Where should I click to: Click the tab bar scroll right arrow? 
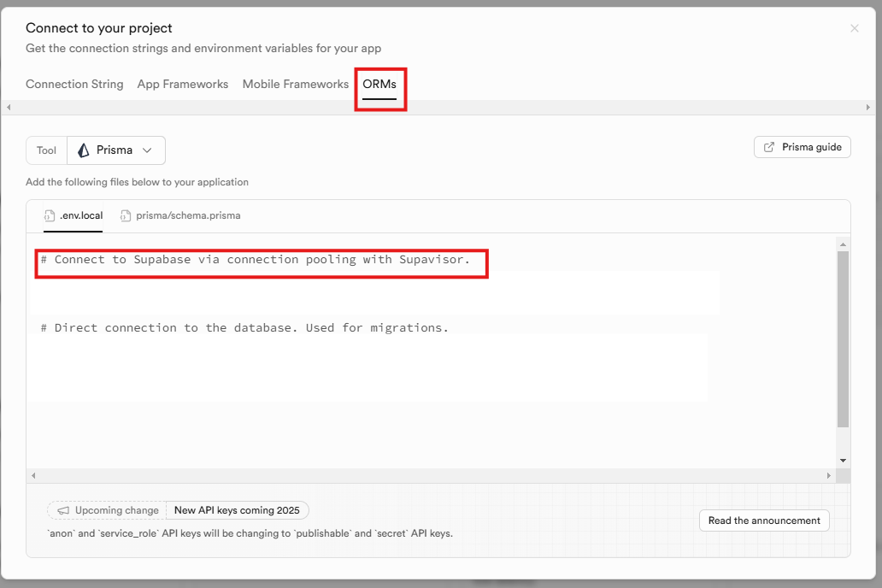868,107
